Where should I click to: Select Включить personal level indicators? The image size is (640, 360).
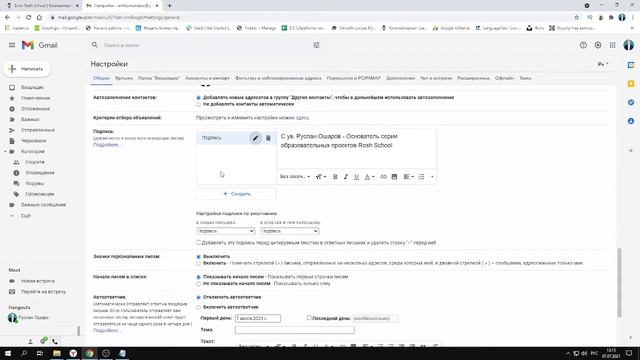(198, 263)
